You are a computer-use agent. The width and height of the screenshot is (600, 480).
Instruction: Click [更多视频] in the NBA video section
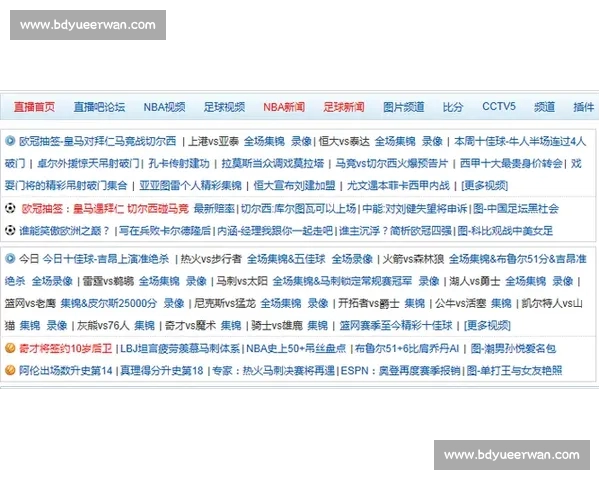coord(487,326)
